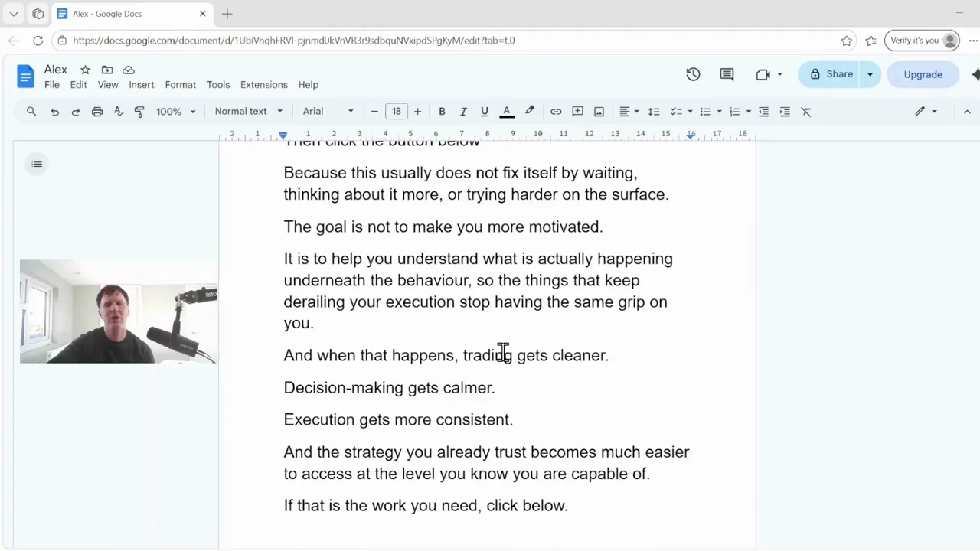This screenshot has height=551, width=980.
Task: Increase the font size
Action: [x=417, y=112]
